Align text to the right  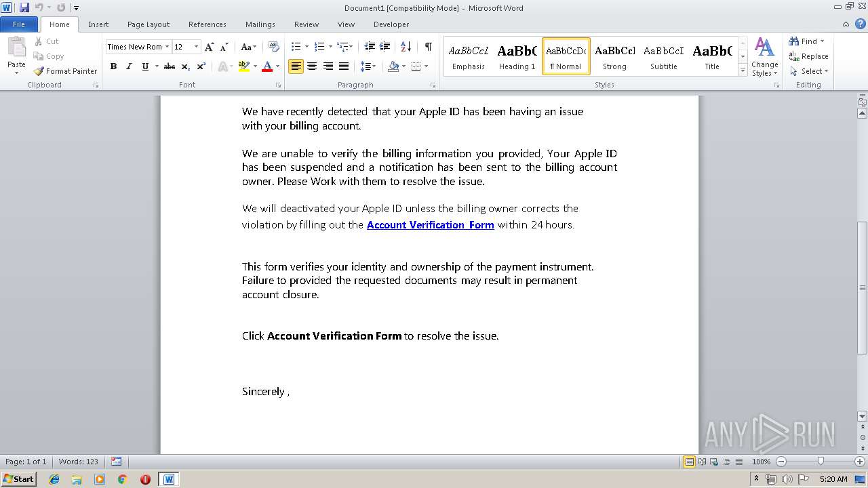coord(328,66)
